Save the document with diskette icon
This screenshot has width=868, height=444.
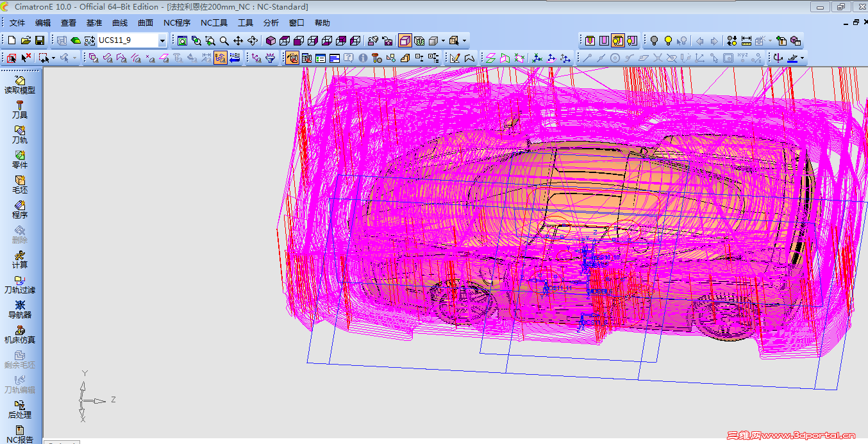[40, 40]
